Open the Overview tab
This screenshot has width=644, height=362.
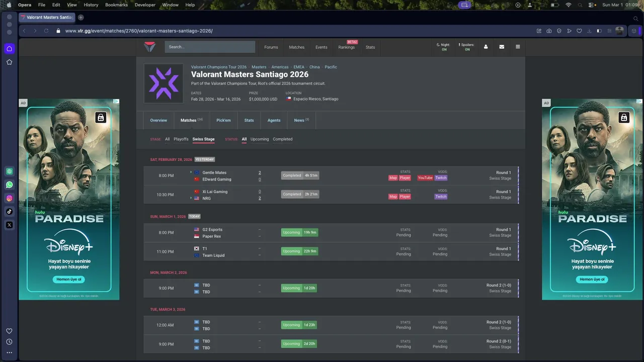[x=158, y=120]
